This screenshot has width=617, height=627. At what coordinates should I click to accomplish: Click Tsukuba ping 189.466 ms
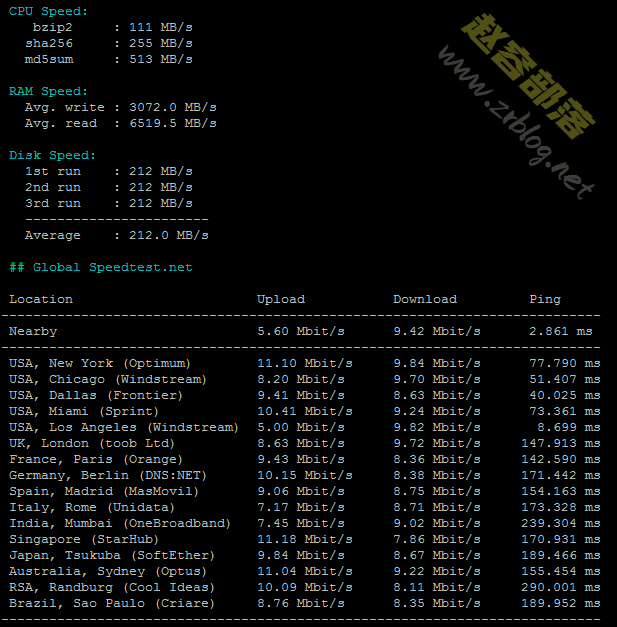point(561,555)
